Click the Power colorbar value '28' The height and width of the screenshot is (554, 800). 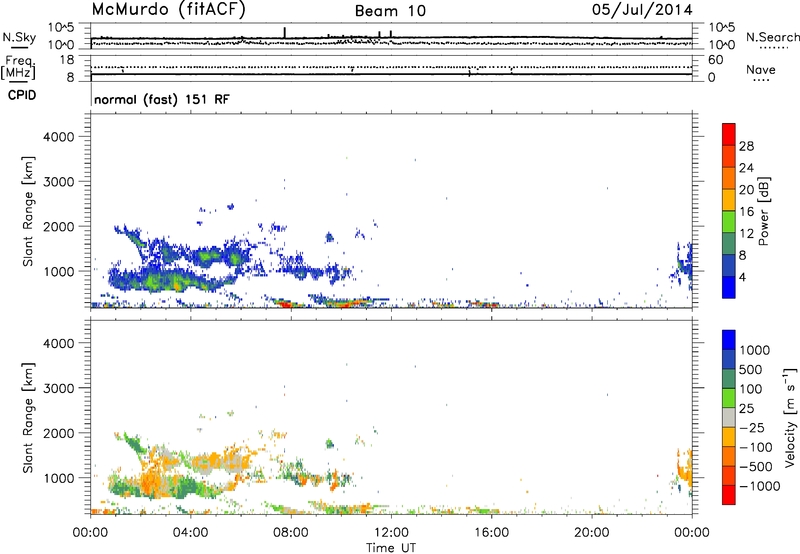(746, 146)
